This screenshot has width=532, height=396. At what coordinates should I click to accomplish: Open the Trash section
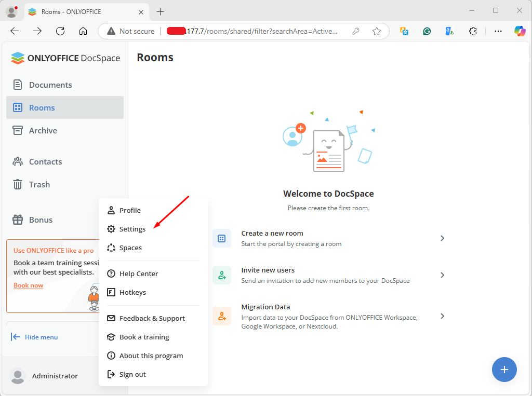[65, 184]
